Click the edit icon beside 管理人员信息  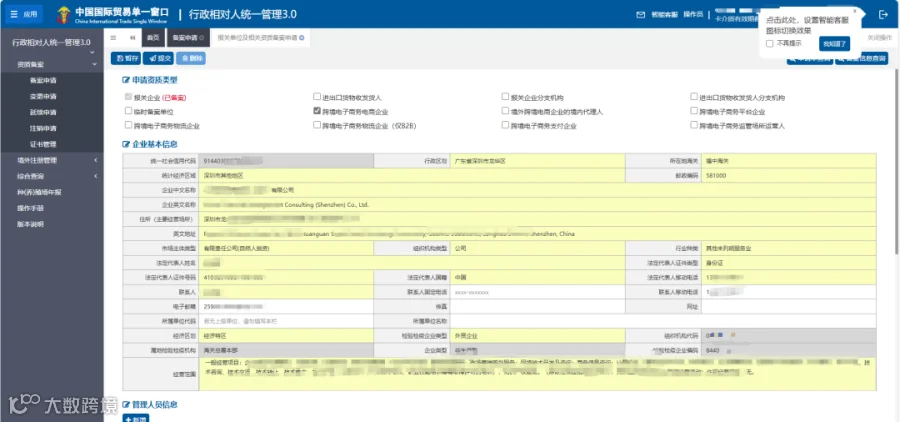[126, 404]
